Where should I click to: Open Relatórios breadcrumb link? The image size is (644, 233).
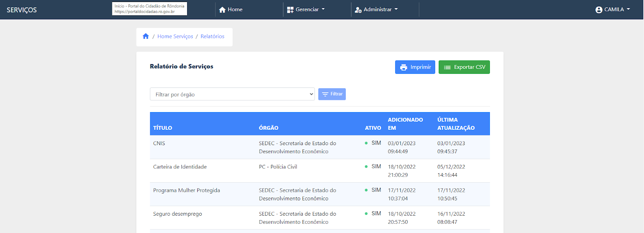[213, 36]
